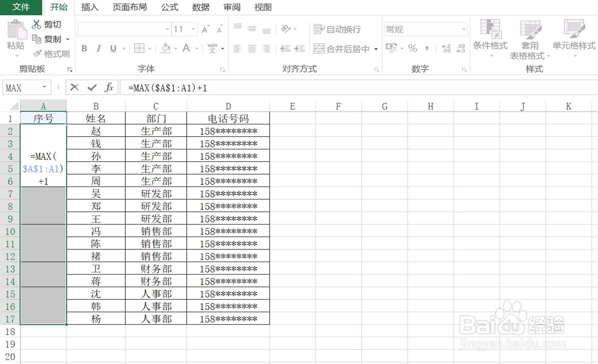The height and width of the screenshot is (364, 598).
Task: Open the 合并后居中 merge dropdown arrow
Action: click(376, 49)
